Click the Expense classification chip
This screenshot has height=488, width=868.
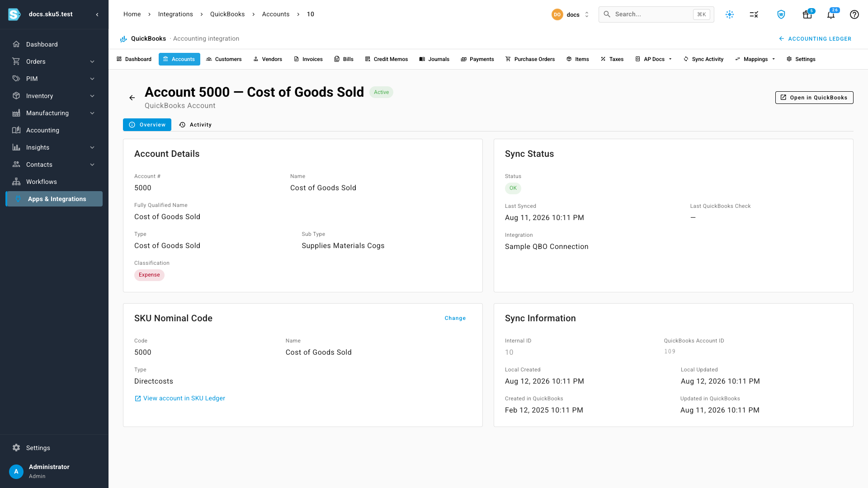coord(149,275)
